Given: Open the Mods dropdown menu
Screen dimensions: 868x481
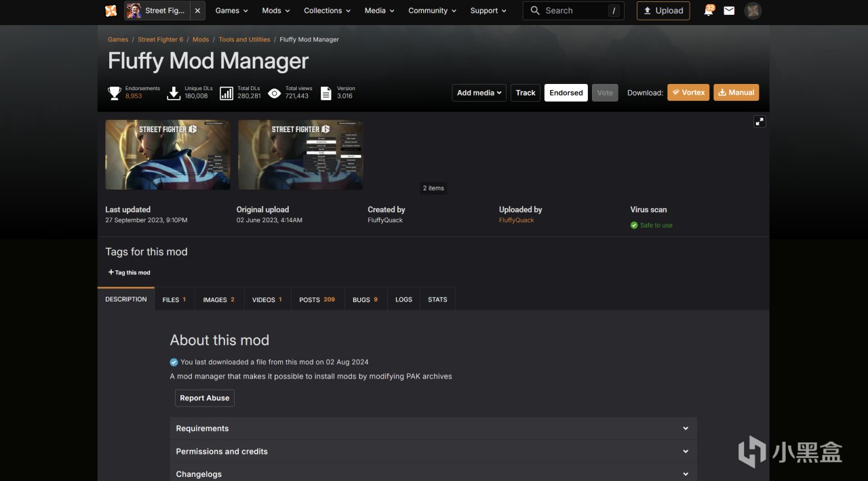Looking at the screenshot, I should pyautogui.click(x=276, y=11).
